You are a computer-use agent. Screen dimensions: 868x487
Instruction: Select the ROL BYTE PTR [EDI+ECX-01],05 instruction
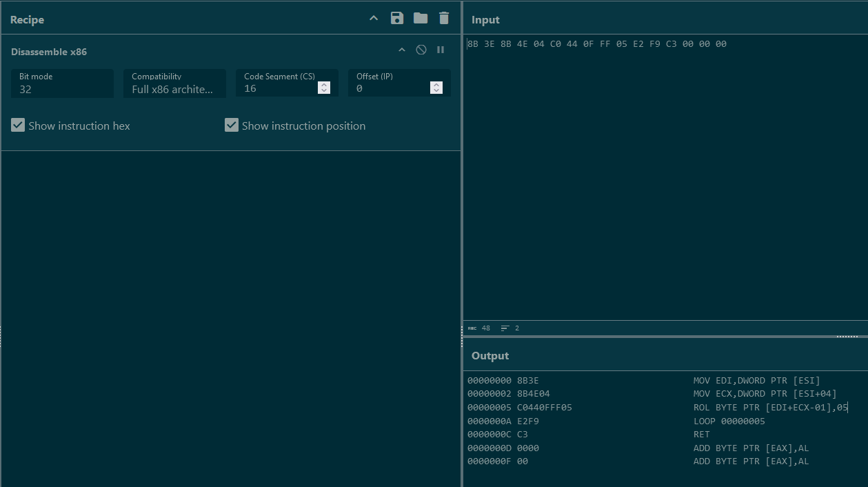[771, 408]
